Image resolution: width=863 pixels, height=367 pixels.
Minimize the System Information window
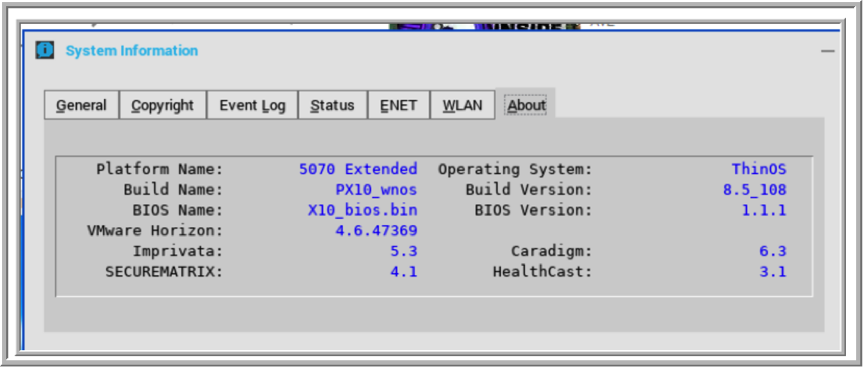click(x=827, y=51)
